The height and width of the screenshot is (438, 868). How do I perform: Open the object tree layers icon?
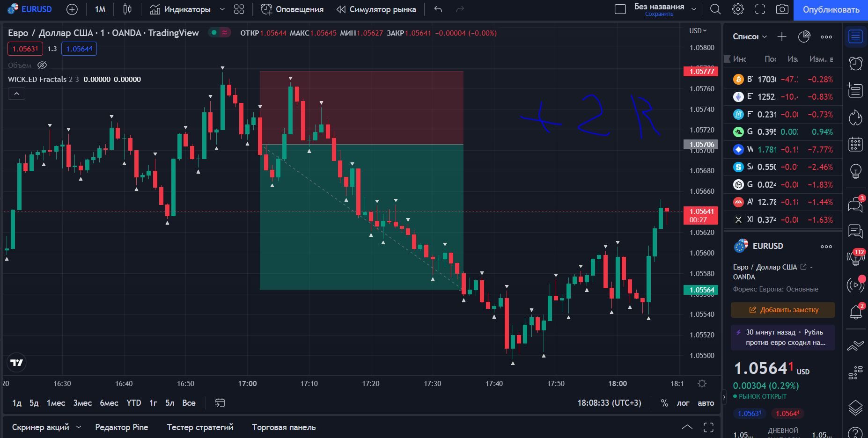click(855, 408)
